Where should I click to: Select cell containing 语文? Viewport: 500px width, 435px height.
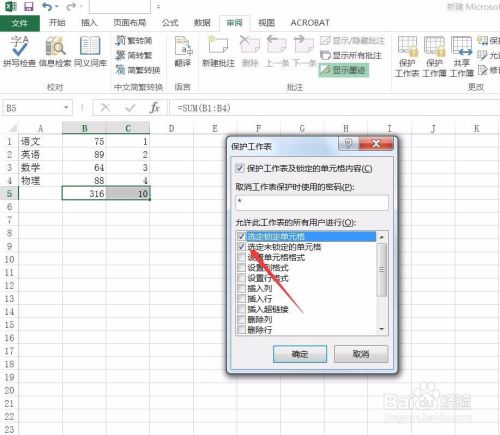(40, 141)
